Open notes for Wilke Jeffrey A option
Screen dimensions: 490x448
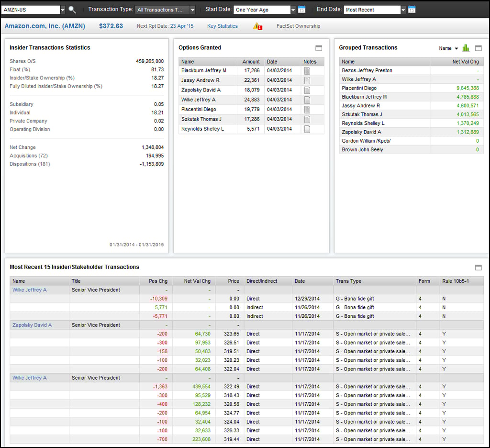click(307, 100)
